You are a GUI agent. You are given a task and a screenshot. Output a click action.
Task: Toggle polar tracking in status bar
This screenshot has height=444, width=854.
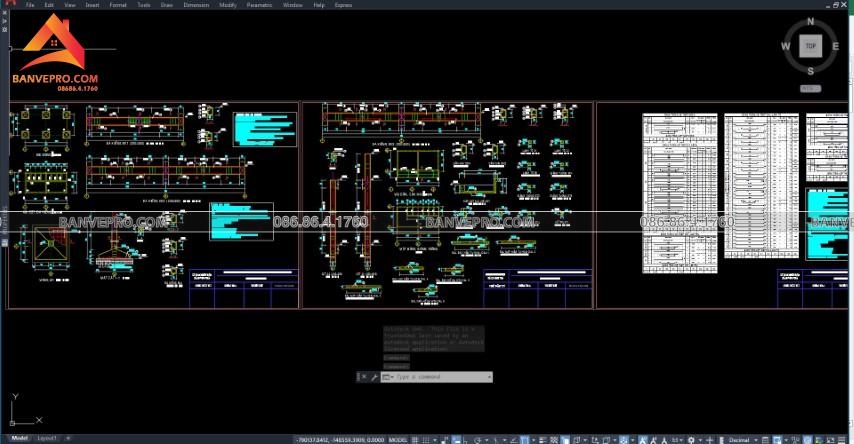tap(478, 439)
